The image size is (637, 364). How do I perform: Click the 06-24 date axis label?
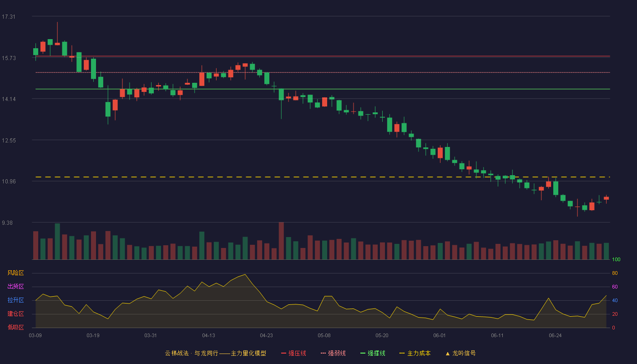555,335
